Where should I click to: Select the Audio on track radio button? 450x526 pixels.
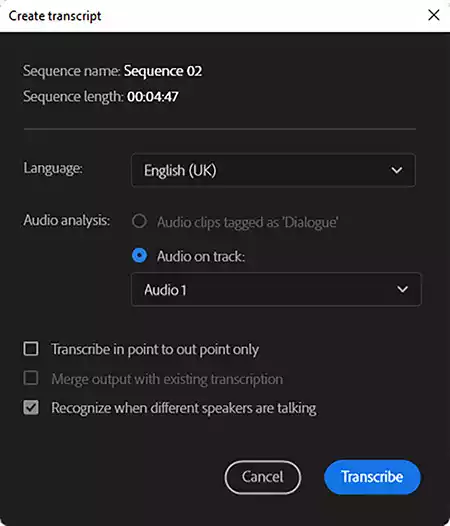point(139,256)
